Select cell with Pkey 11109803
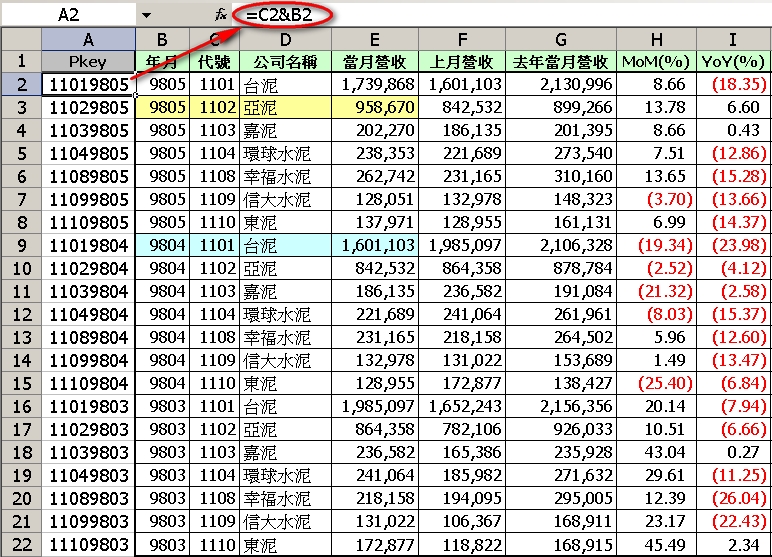772x557 pixels. click(x=88, y=545)
